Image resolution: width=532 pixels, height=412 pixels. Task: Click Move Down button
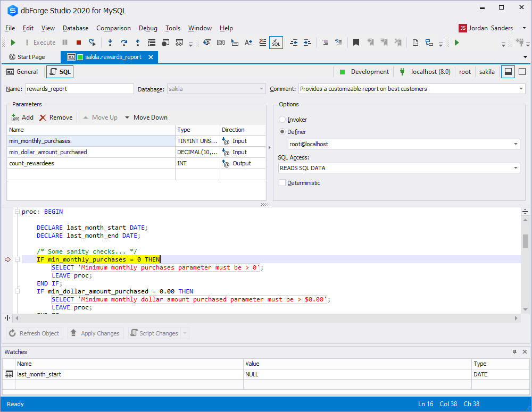[x=146, y=117]
